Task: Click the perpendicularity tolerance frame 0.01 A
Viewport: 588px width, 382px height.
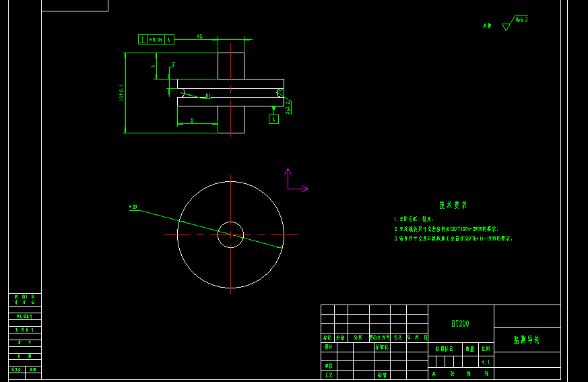Action: [156, 39]
